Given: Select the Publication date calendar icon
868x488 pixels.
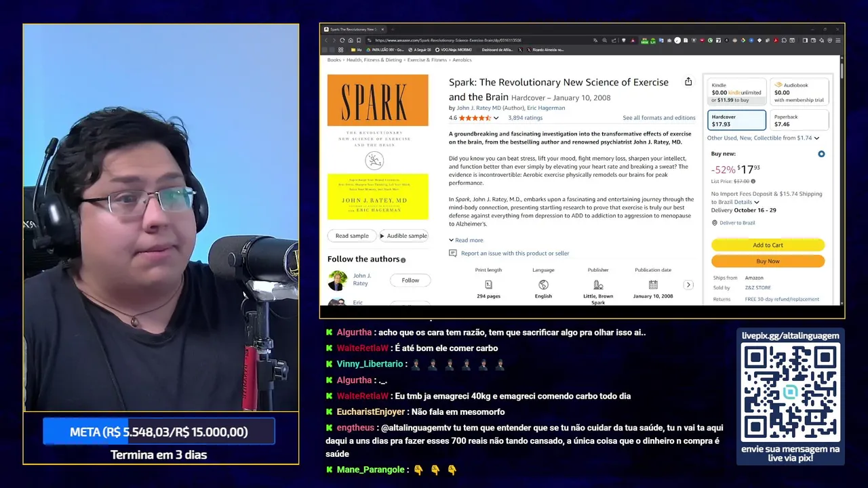Looking at the screenshot, I should click(653, 285).
